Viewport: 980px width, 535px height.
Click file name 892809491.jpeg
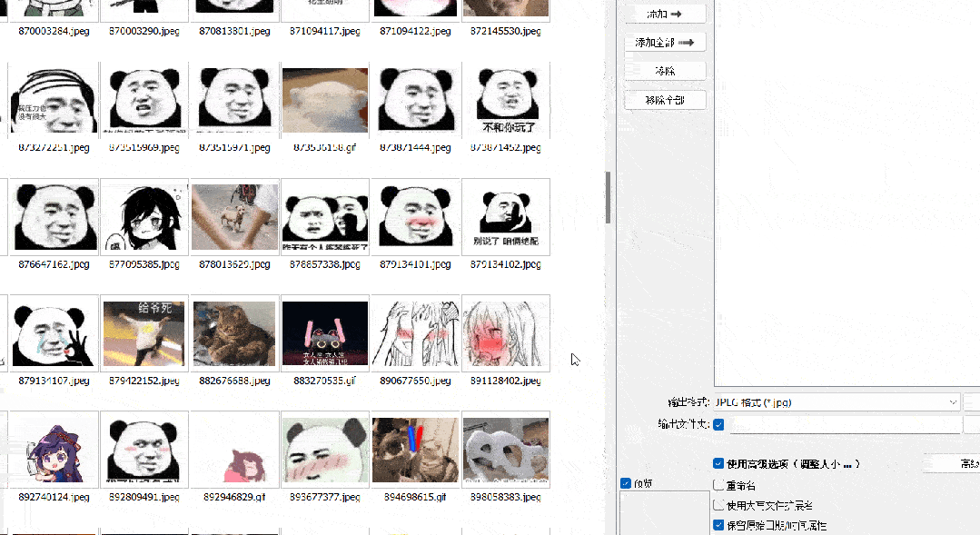144,497
